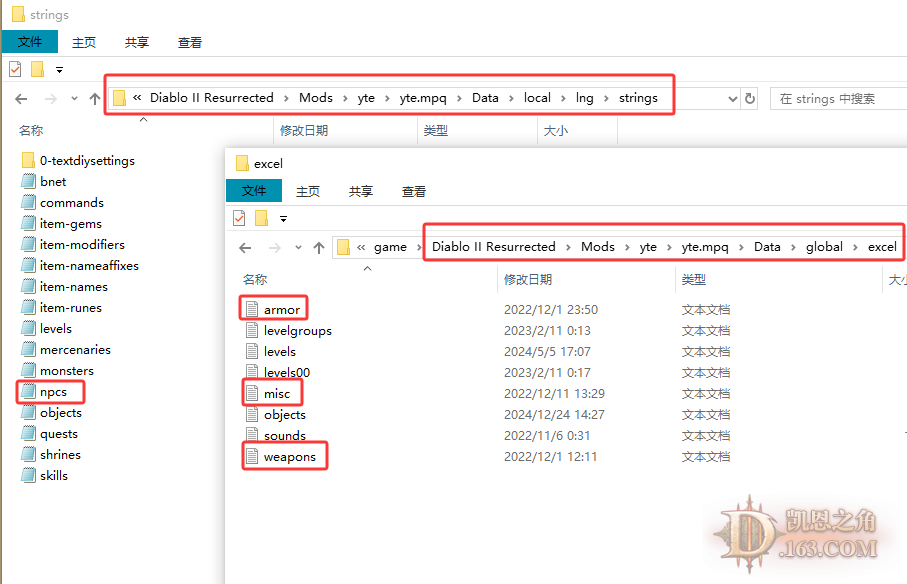Select the levels00 file name
The height and width of the screenshot is (584, 907).
click(x=287, y=372)
